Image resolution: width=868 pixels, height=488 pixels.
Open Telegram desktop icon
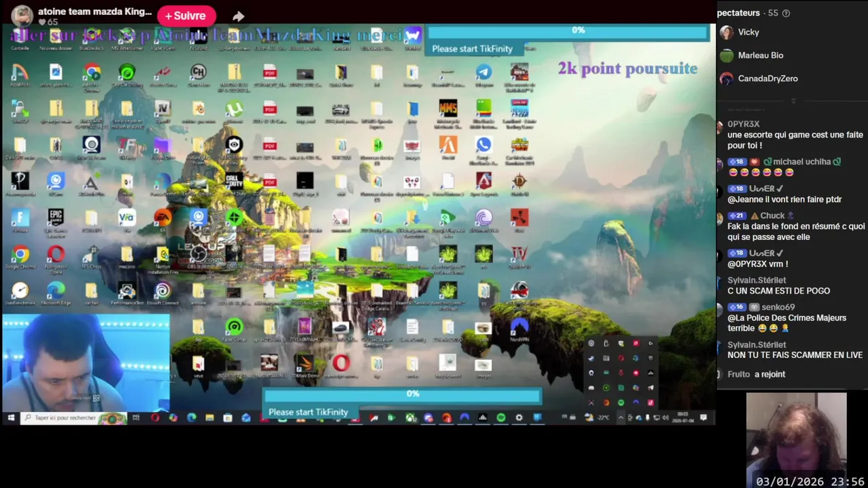click(484, 72)
